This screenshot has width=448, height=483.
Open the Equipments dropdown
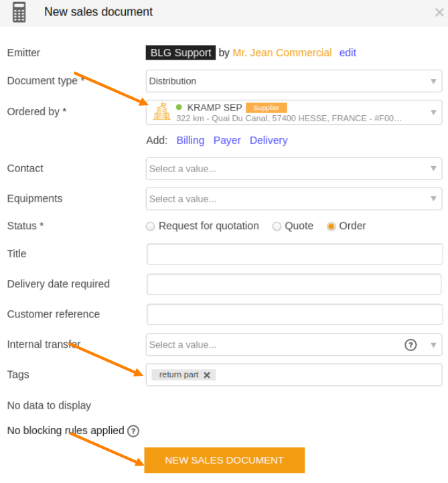coord(294,199)
